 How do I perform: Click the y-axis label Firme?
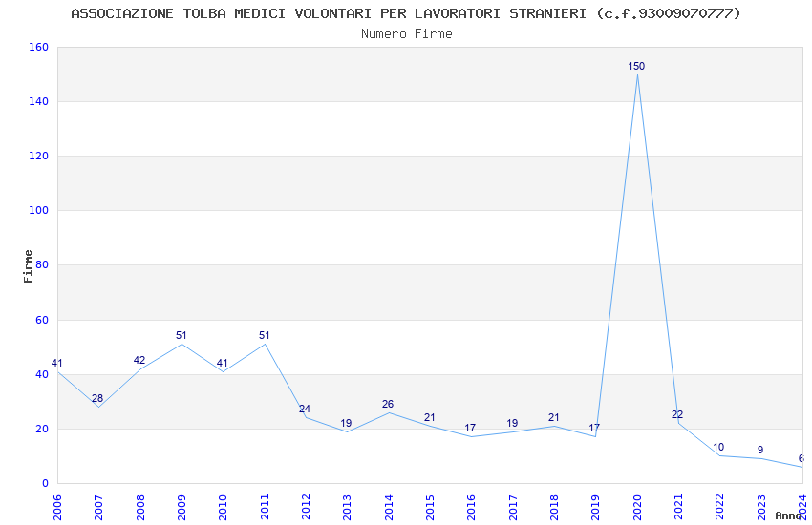pos(28,266)
